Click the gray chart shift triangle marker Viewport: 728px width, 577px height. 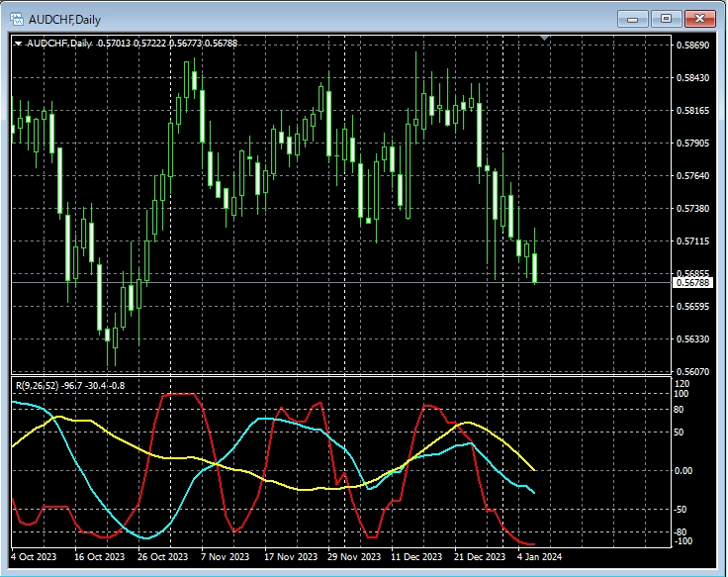(545, 38)
